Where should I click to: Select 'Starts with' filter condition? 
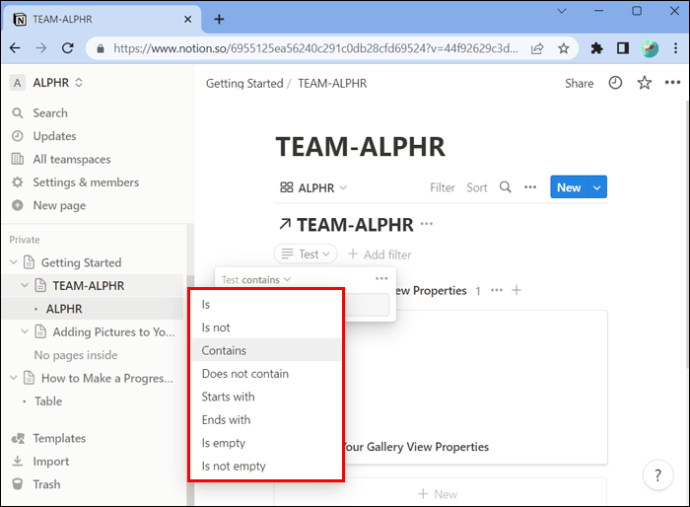coord(266,397)
